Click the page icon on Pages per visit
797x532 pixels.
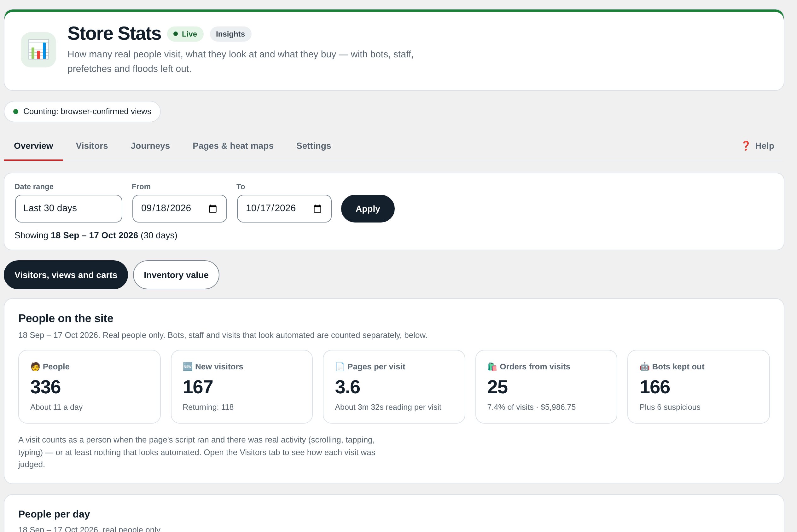click(340, 367)
